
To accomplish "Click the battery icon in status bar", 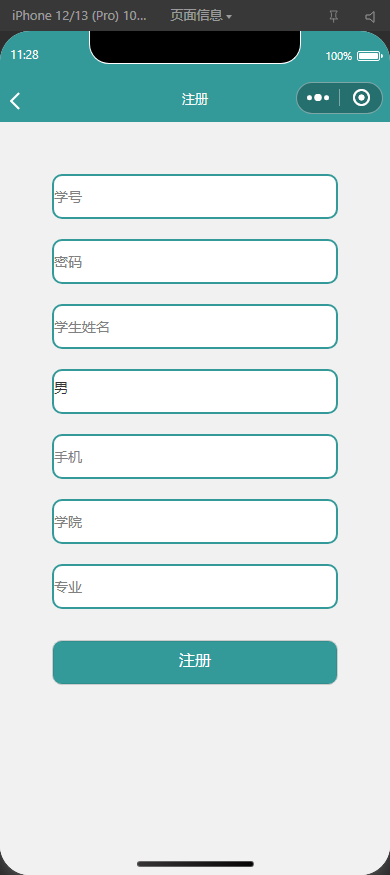I will [x=369, y=56].
